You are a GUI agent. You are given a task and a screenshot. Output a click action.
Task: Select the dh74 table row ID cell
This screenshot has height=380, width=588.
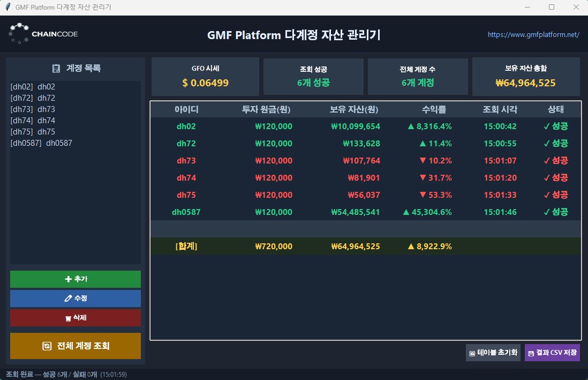click(186, 177)
